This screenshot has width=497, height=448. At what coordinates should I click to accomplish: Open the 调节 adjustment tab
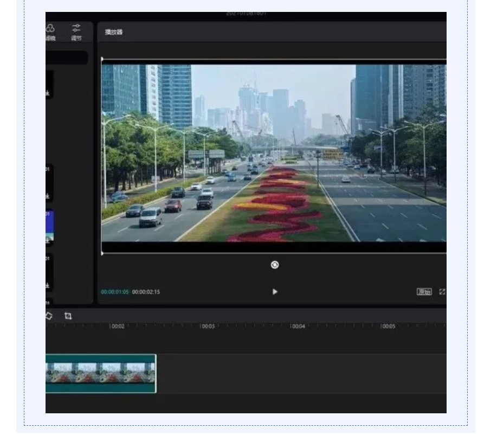coord(76,32)
